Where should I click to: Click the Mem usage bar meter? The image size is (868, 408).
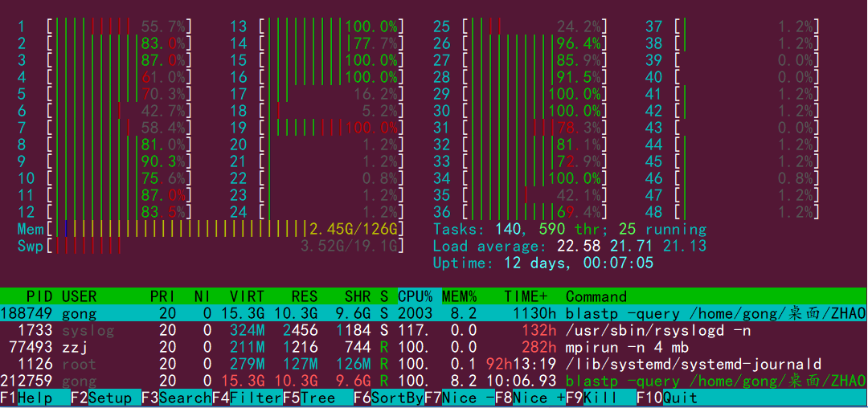coord(210,229)
